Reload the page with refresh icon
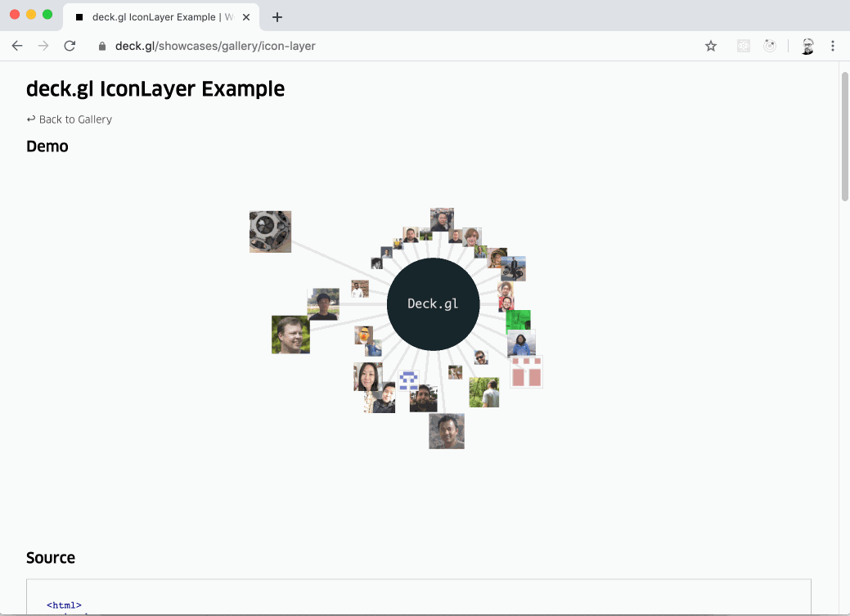 click(x=70, y=46)
